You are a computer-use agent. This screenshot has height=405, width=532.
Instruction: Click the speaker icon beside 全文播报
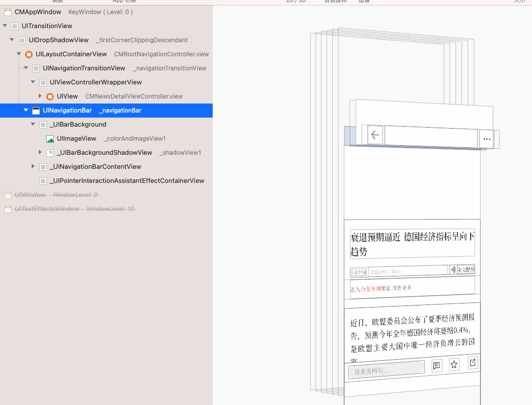coord(453,269)
